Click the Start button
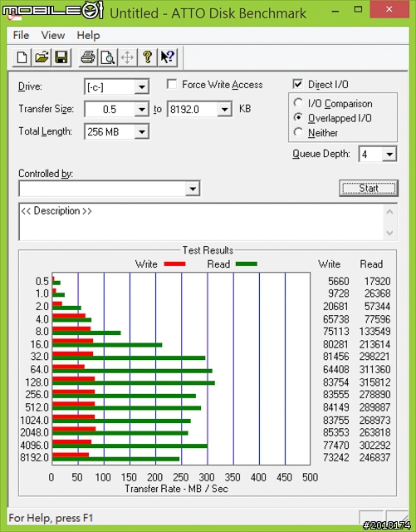The width and height of the screenshot is (416, 532). point(369,188)
